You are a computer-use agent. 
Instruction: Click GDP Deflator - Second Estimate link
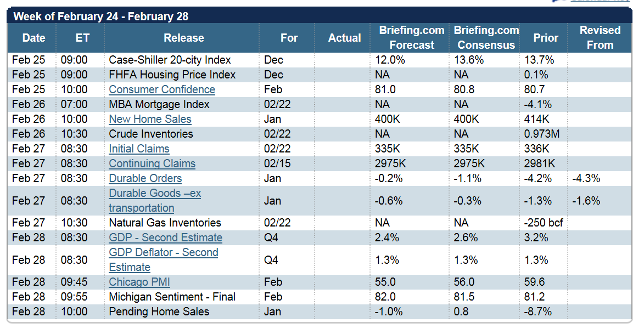click(x=163, y=252)
